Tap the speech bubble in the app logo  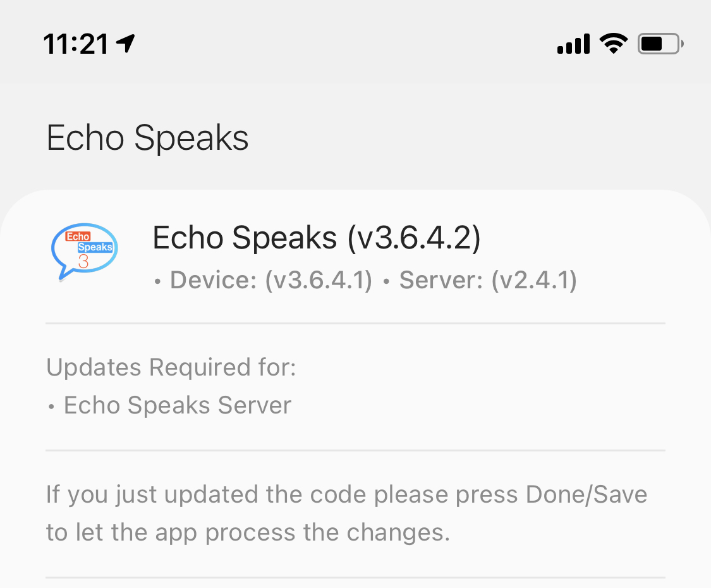click(84, 250)
